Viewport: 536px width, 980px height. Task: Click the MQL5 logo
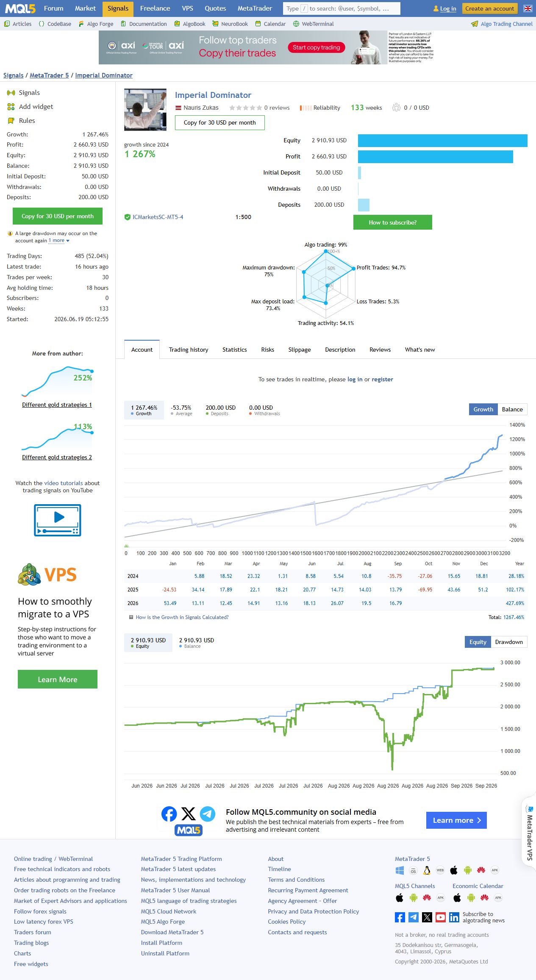coord(20,8)
